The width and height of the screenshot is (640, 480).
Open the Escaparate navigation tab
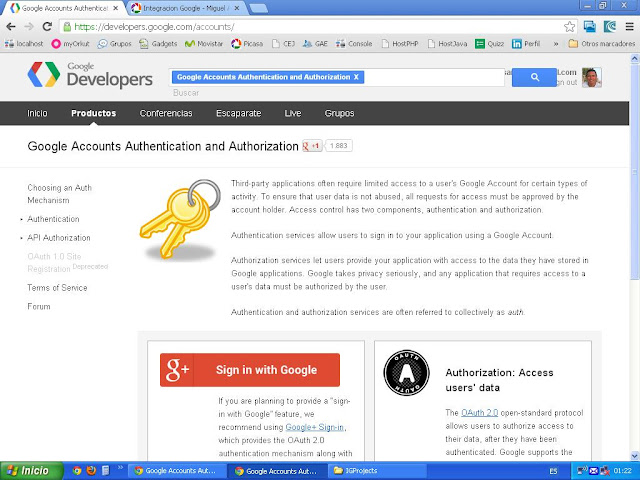coord(238,113)
